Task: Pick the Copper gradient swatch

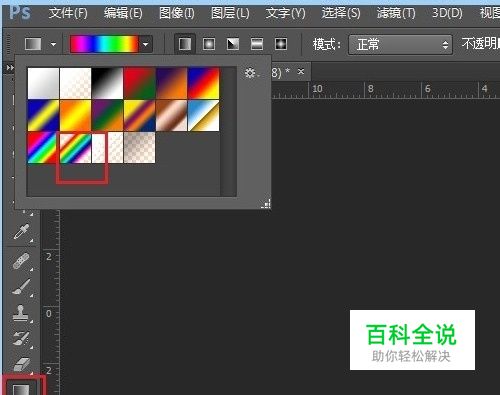Action: click(171, 115)
